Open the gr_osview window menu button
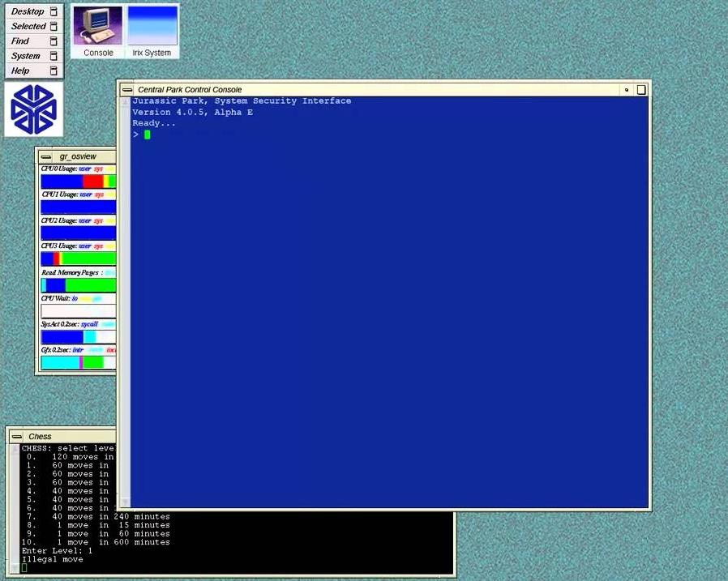This screenshot has width=728, height=581. pos(46,156)
